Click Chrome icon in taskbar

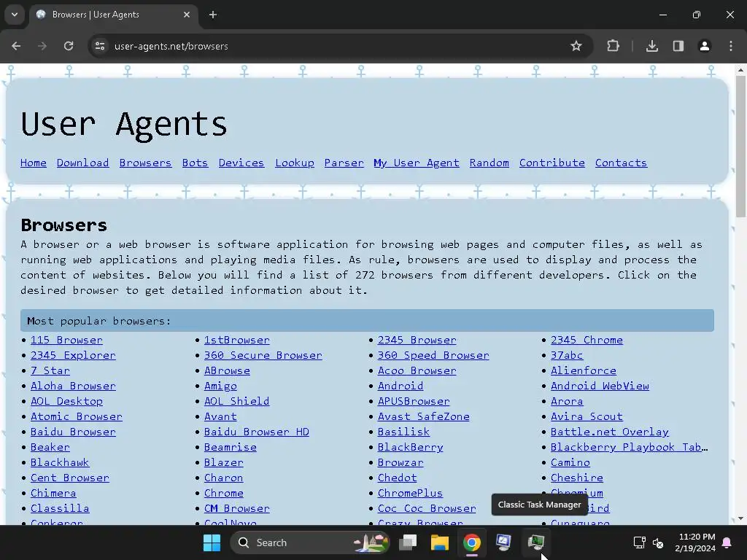(x=472, y=542)
